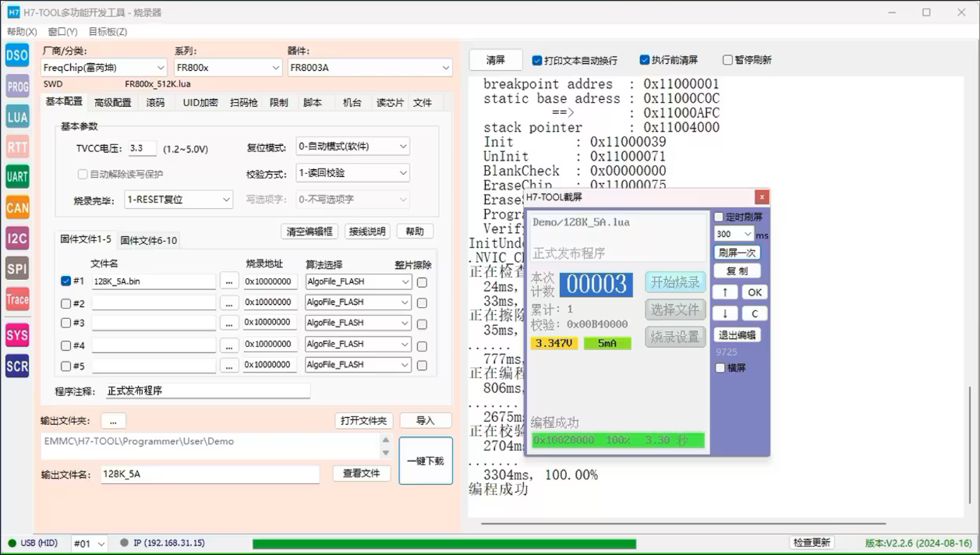Viewport: 980px width, 555px height.
Task: Toggle 执行前清屏 checkbox
Action: [644, 60]
